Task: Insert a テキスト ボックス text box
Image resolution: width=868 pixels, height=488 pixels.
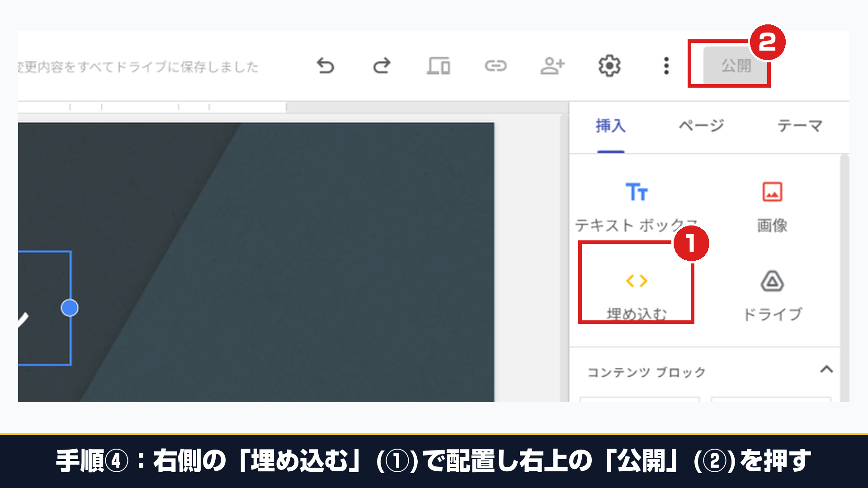Action: coord(637,207)
